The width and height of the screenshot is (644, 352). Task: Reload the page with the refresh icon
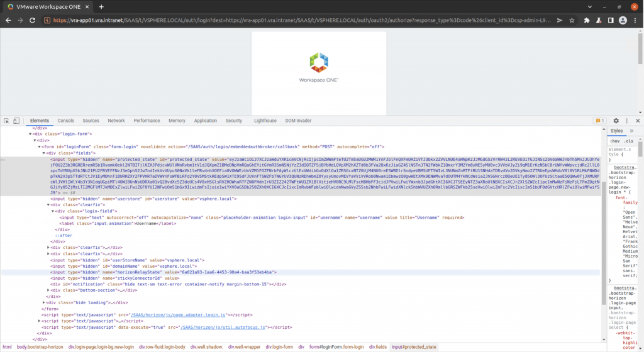point(33,20)
